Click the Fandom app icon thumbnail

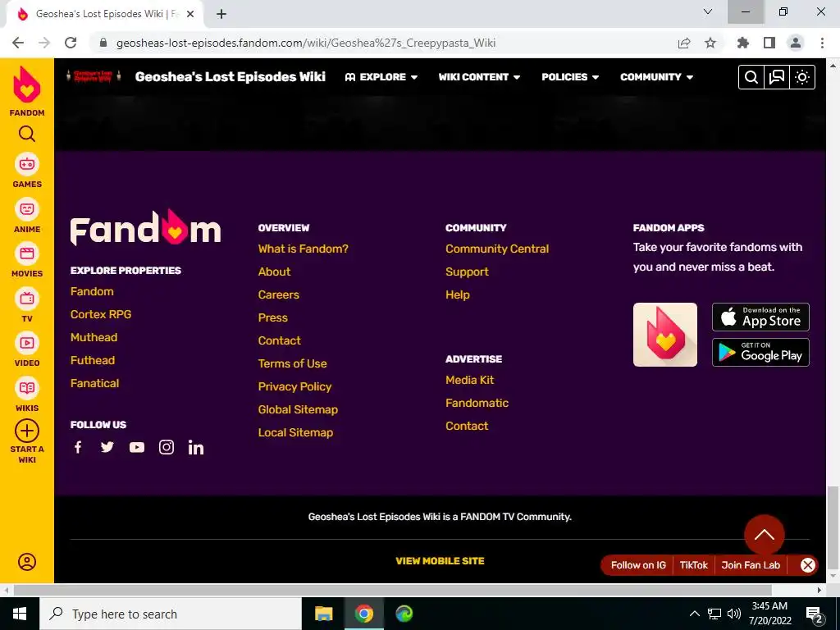664,335
